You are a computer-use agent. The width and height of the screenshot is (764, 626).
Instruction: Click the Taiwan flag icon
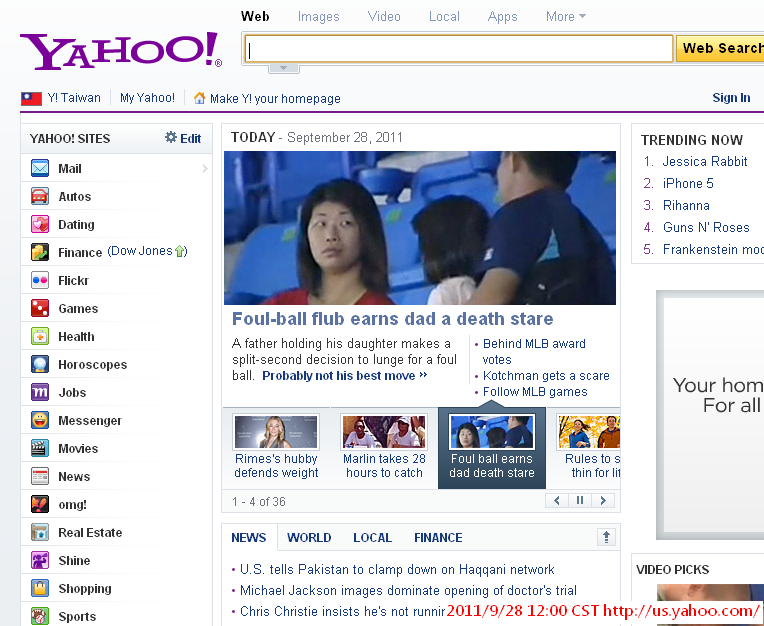click(31, 99)
